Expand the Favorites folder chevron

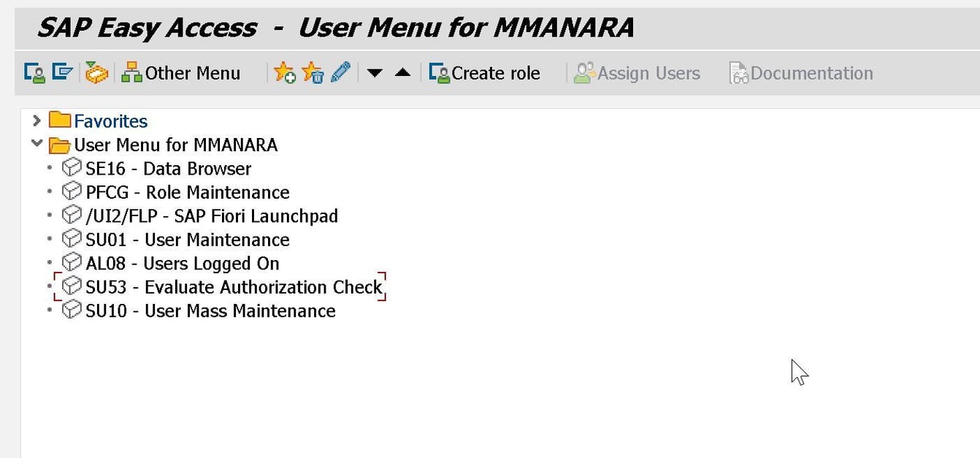[x=37, y=120]
